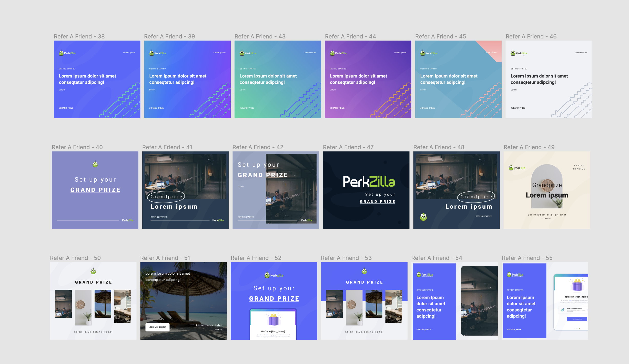Click the underlined GRAND PRIZE text in frame 40
This screenshot has height=364, width=629.
(x=95, y=190)
